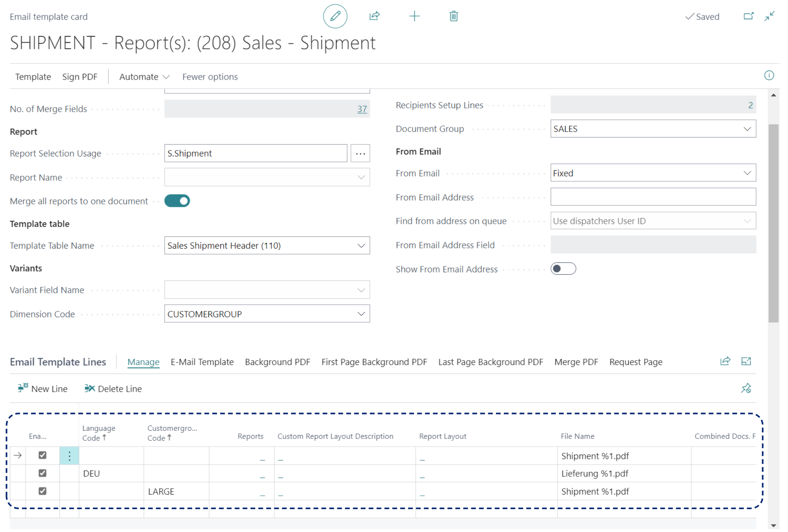Click the plus icon to create new

pyautogui.click(x=414, y=16)
